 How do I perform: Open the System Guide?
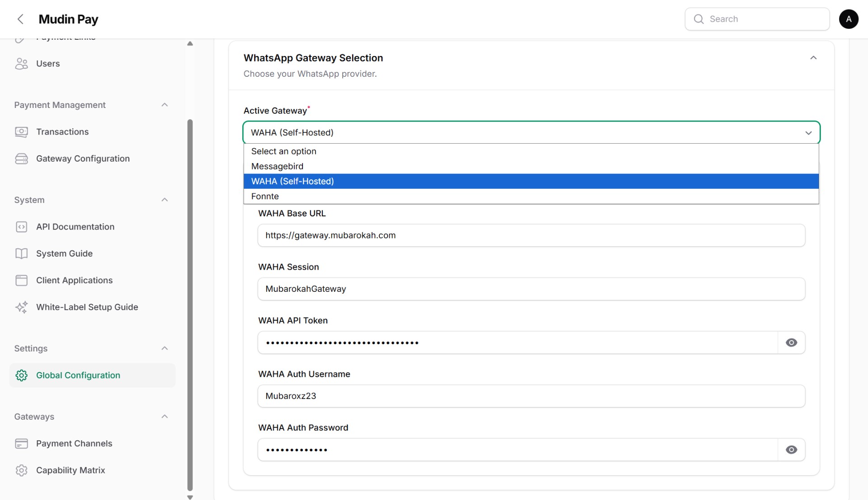point(93,253)
